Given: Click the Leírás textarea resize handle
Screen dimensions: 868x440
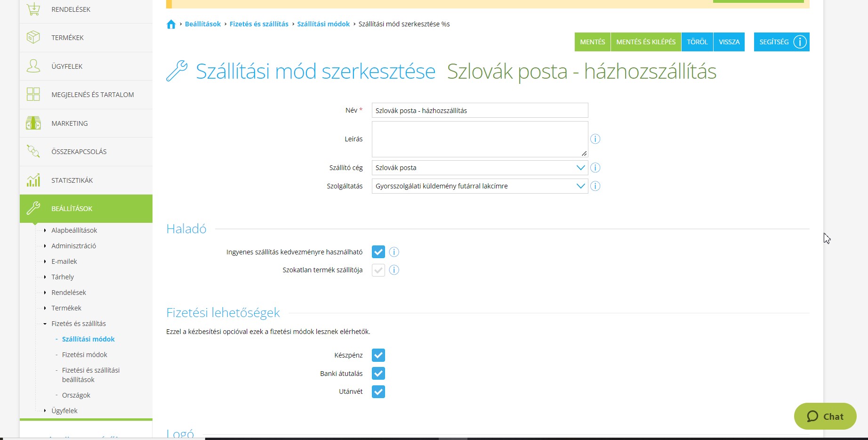Looking at the screenshot, I should coord(584,153).
